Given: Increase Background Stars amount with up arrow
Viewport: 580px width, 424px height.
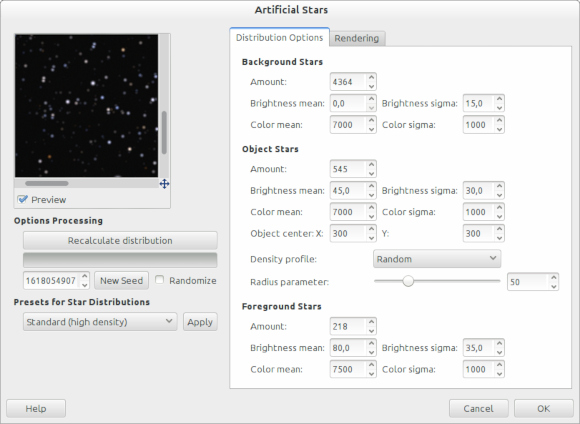Looking at the screenshot, I should coord(371,77).
